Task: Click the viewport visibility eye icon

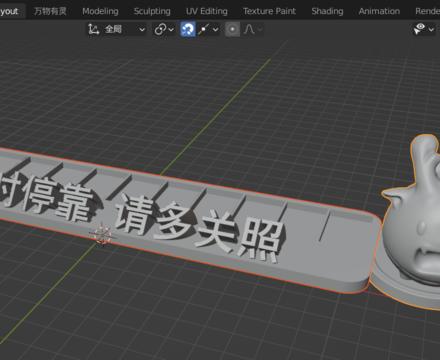Action: pyautogui.click(x=419, y=29)
